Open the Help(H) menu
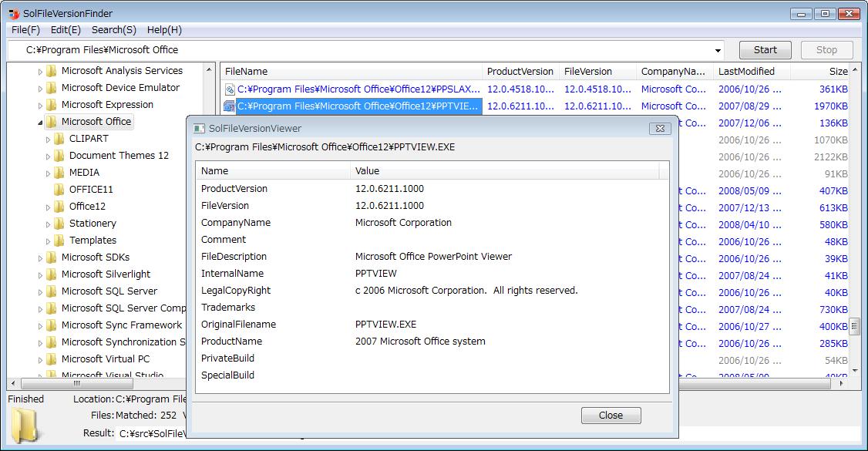 tap(164, 30)
